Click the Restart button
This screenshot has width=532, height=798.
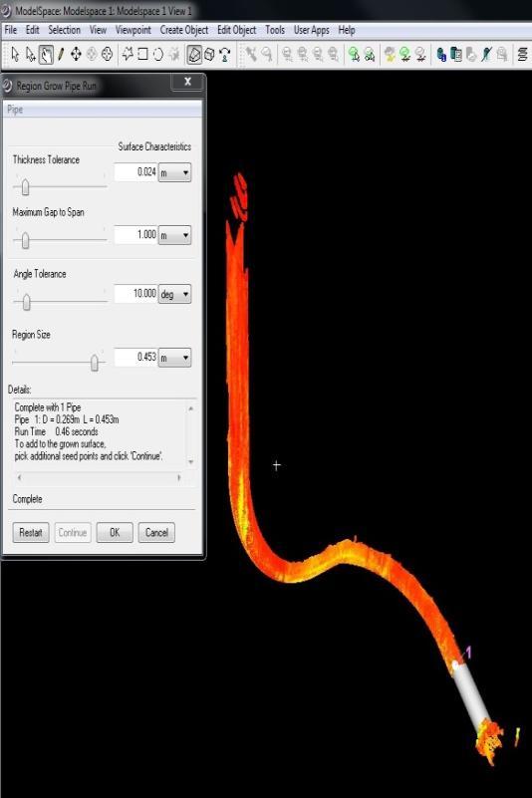pos(31,532)
